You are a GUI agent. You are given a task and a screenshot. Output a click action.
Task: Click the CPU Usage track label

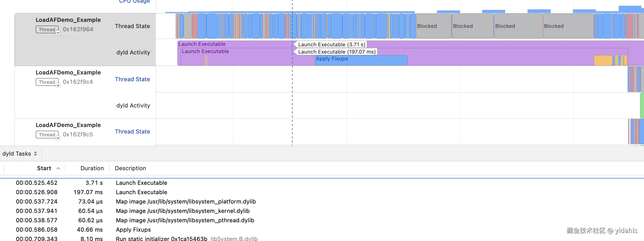point(134,2)
